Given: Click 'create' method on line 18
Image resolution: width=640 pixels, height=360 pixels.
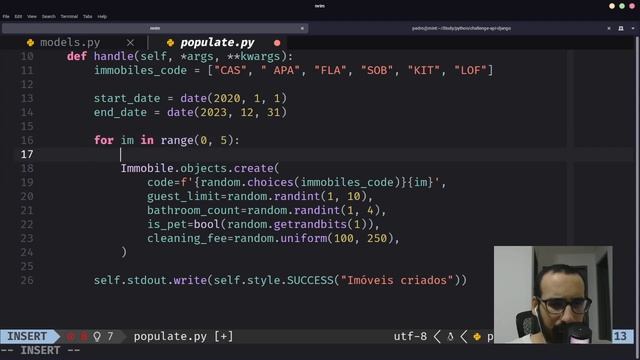Looking at the screenshot, I should (x=254, y=168).
